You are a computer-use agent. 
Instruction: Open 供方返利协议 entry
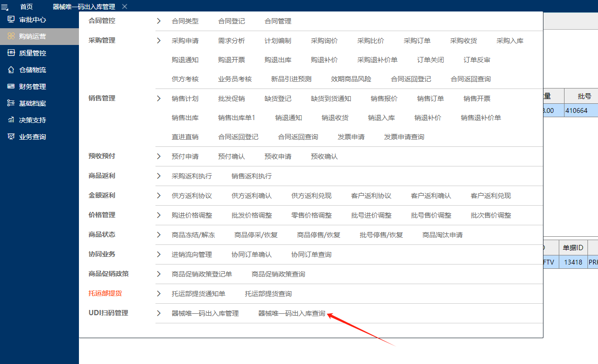click(x=192, y=196)
